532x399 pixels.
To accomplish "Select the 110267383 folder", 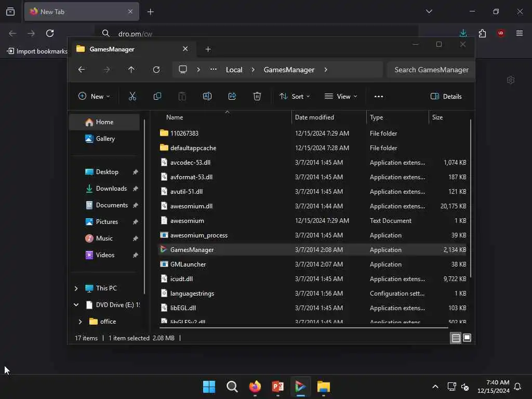I will [x=312, y=134].
